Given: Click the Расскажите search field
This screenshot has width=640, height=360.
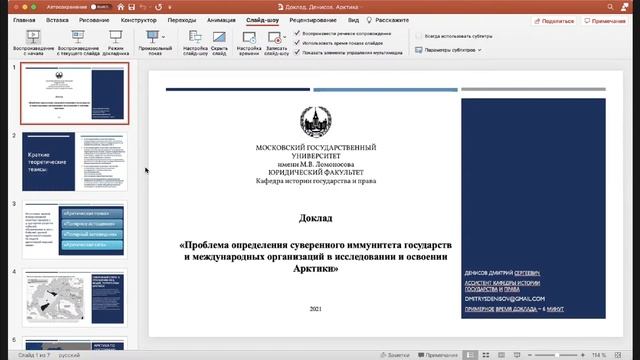Looking at the screenshot, I should point(392,20).
